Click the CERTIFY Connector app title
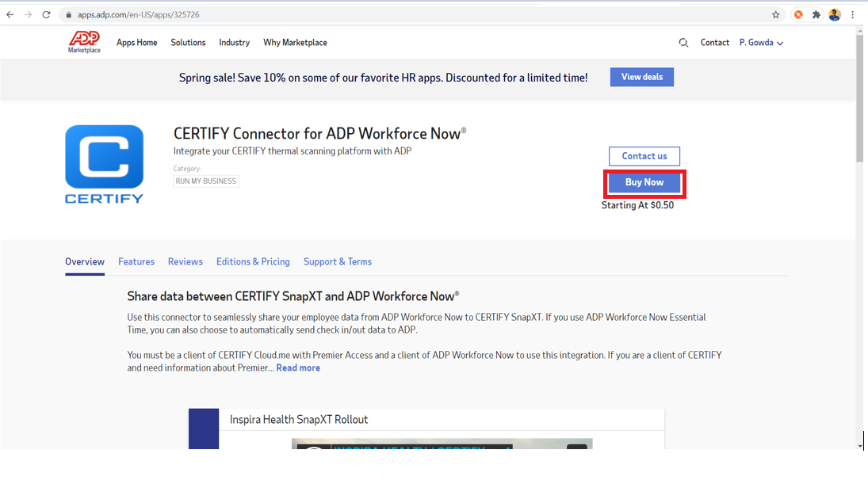Viewport: 868px width, 484px height. (x=320, y=133)
